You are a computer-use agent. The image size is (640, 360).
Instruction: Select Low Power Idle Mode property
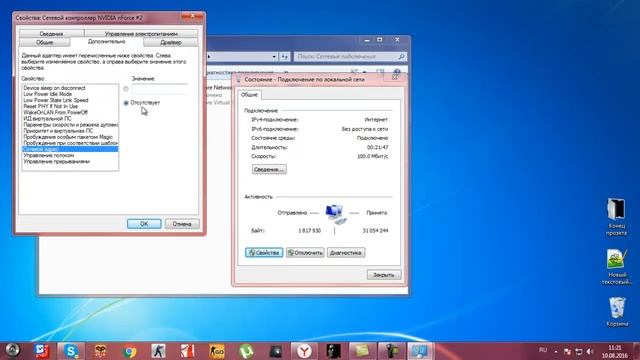[x=70, y=94]
